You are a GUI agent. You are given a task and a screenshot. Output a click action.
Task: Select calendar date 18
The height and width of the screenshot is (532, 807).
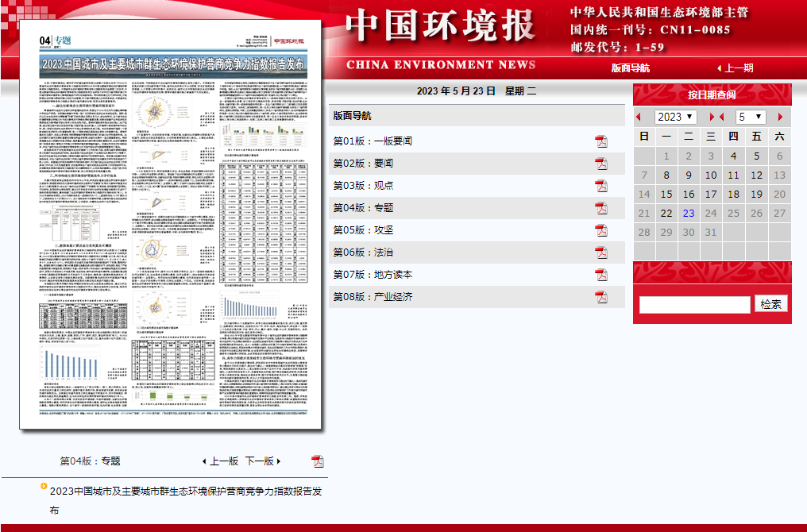click(x=733, y=194)
